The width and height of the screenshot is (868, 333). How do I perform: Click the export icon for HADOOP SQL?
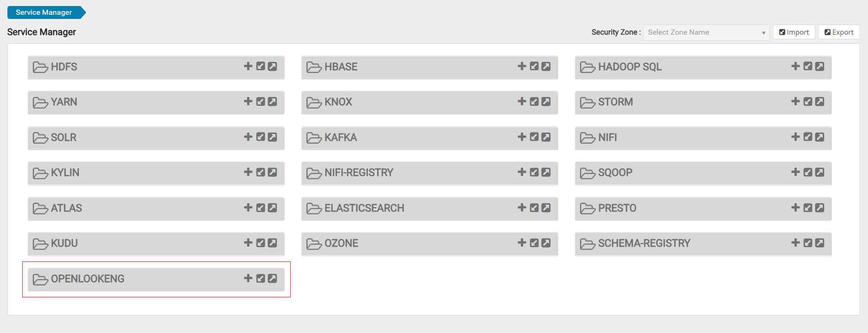[819, 66]
